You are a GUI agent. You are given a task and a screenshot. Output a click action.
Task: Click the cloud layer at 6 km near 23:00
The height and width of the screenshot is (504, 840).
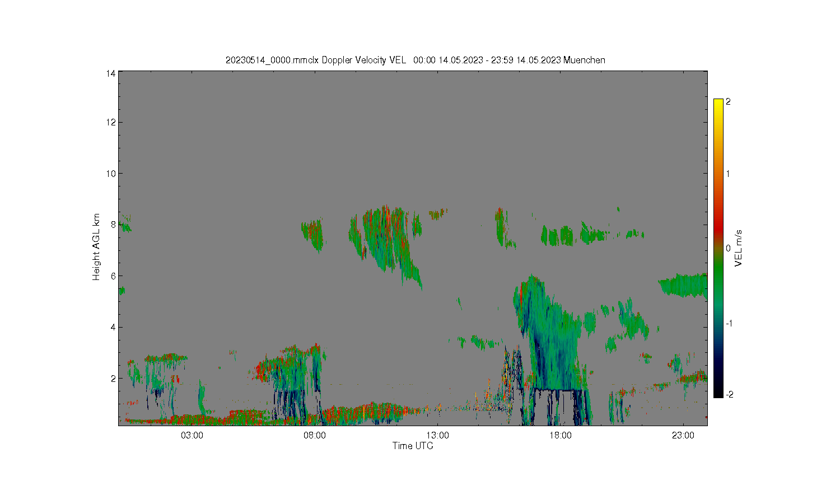(683, 285)
